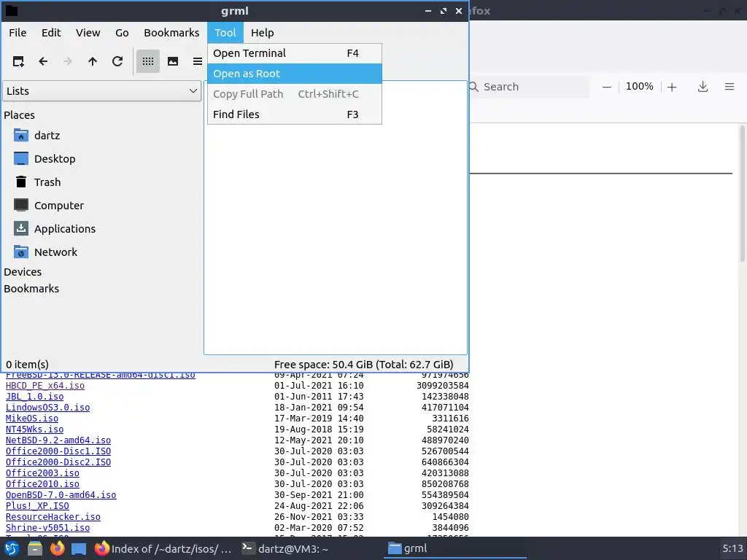This screenshot has height=560, width=747.
Task: Open the Help menu
Action: click(263, 33)
